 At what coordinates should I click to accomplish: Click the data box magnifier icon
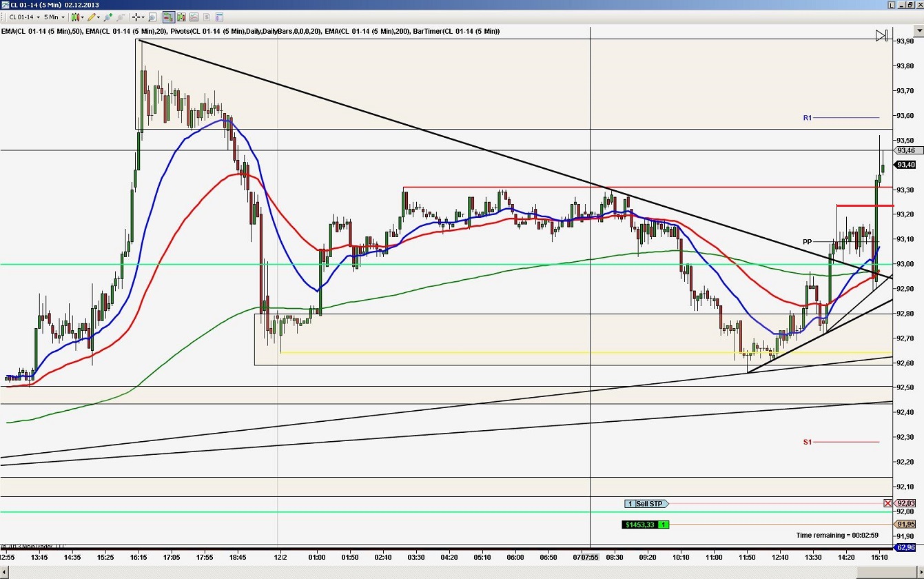(x=152, y=17)
